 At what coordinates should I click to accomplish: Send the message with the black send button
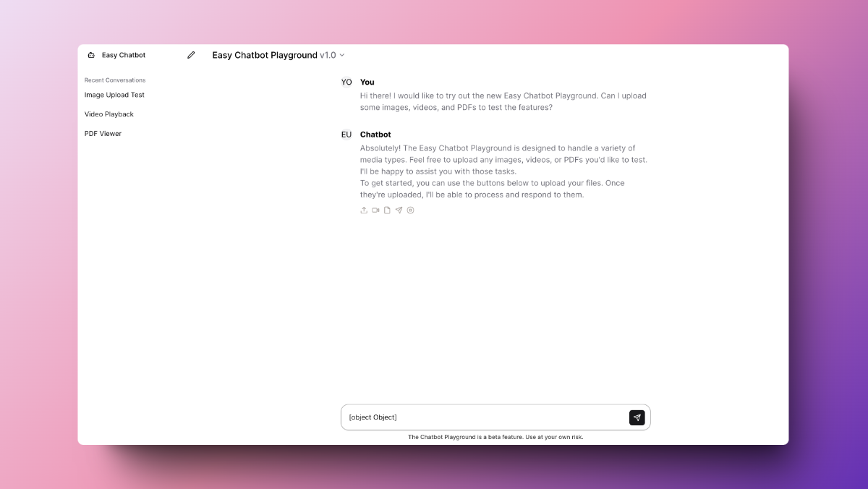tap(637, 417)
